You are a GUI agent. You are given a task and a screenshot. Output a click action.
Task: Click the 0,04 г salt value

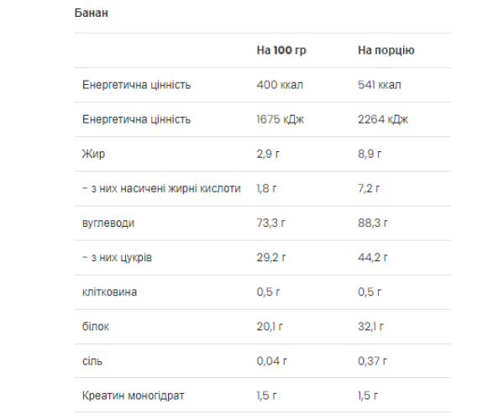271,360
